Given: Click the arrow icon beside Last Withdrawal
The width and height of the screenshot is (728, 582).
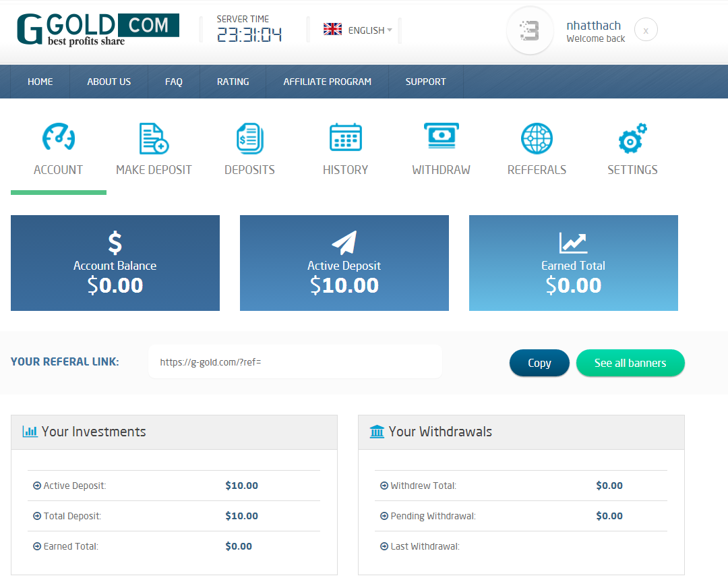Looking at the screenshot, I should (x=384, y=547).
